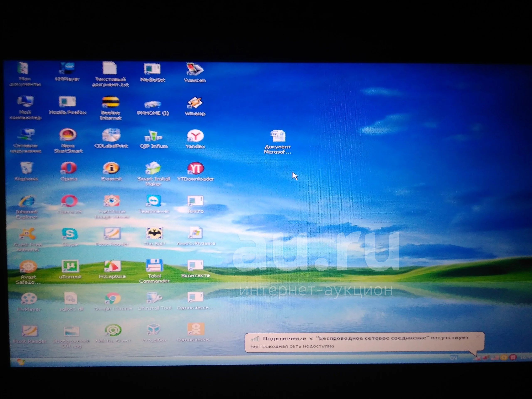Launch FastStone Image Viewer
This screenshot has width=532, height=399.
click(x=112, y=207)
